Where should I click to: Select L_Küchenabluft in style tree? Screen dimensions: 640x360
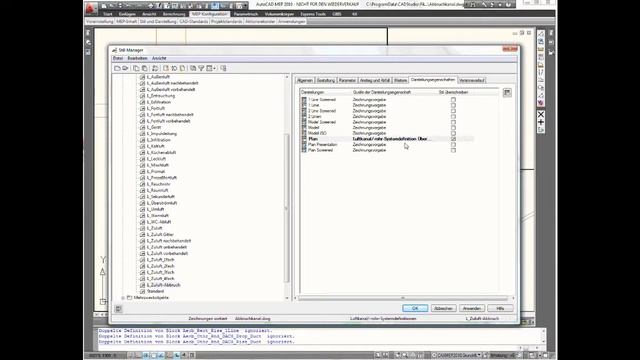point(161,153)
